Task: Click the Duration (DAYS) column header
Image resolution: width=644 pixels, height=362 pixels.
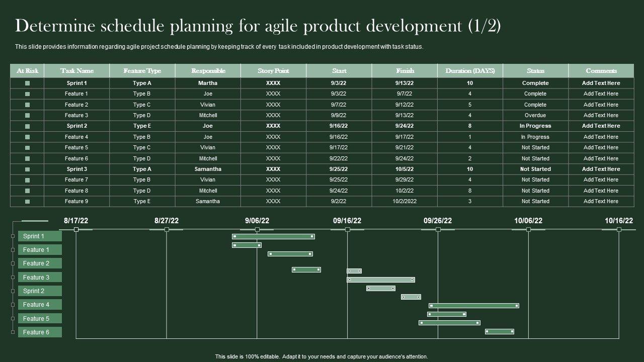Action: [470, 71]
